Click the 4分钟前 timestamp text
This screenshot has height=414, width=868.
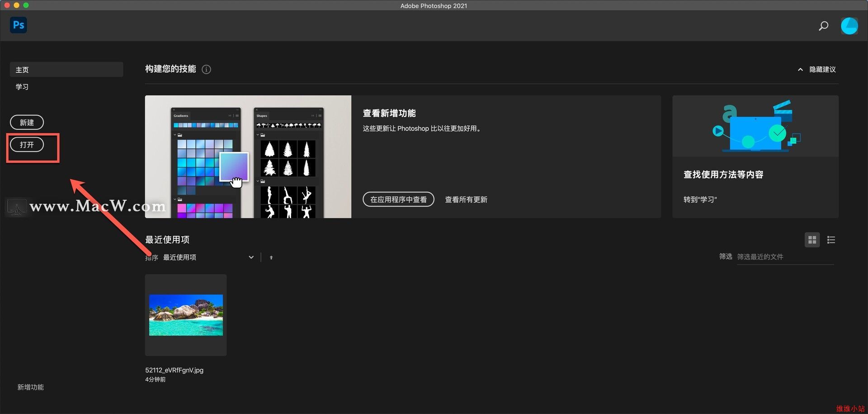point(156,380)
